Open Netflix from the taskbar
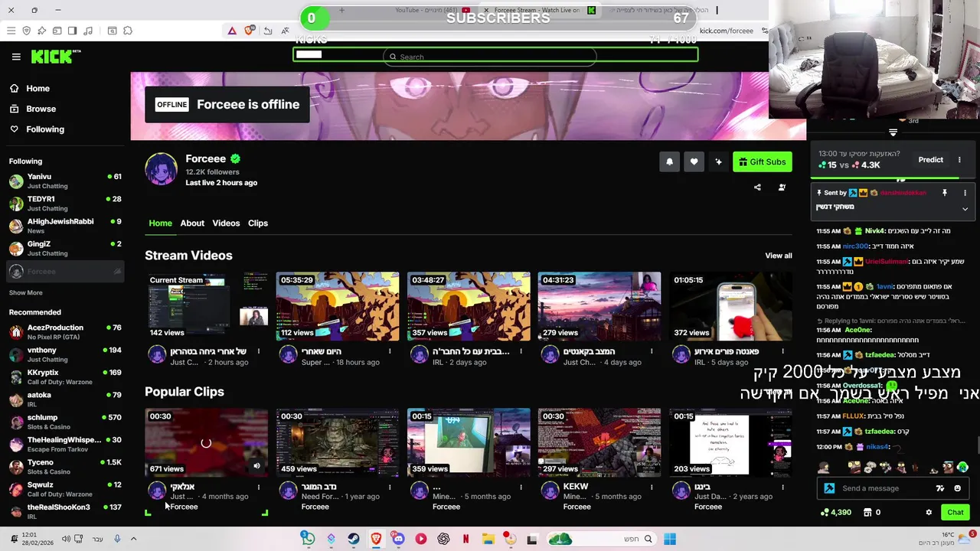The width and height of the screenshot is (980, 551). point(465,539)
